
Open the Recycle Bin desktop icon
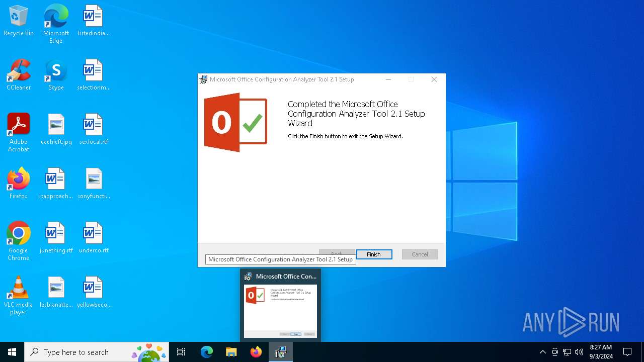coord(19,21)
